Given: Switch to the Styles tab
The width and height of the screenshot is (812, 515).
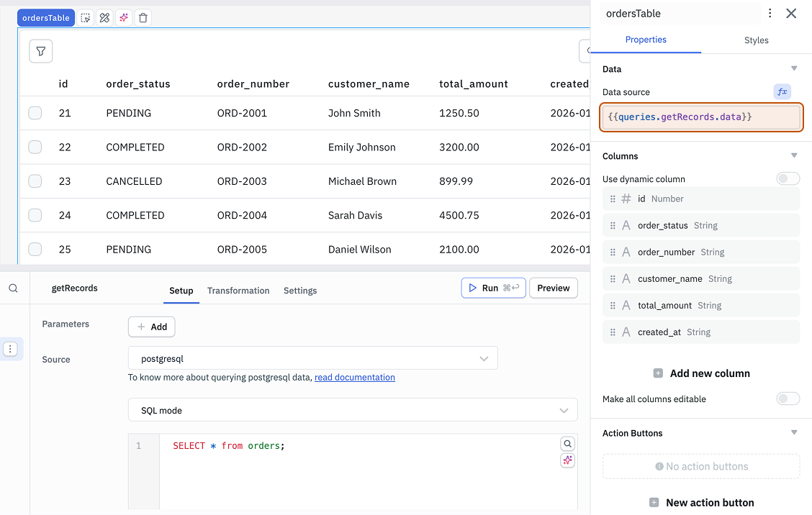Looking at the screenshot, I should click(756, 40).
